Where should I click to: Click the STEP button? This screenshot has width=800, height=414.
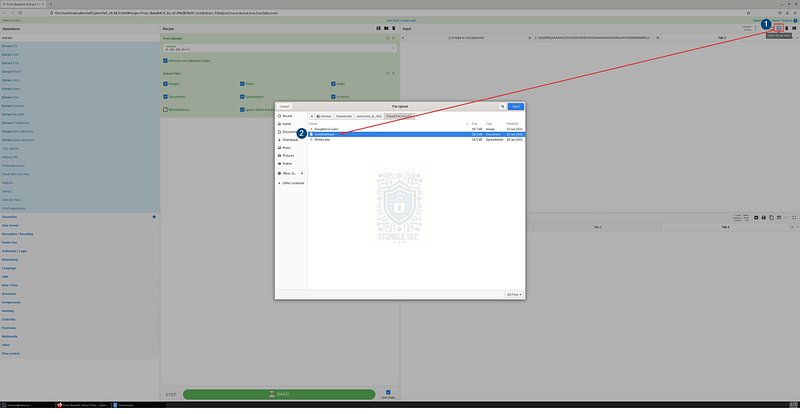[170, 395]
